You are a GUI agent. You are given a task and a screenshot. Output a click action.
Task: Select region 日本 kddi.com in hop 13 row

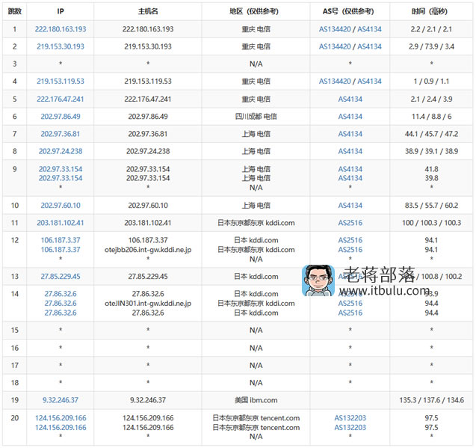256,276
